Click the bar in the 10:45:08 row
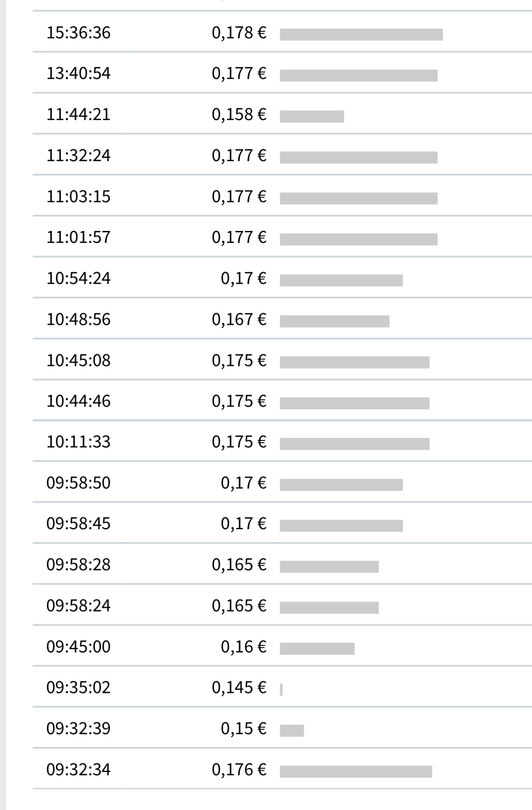The width and height of the screenshot is (532, 810). coord(354,362)
